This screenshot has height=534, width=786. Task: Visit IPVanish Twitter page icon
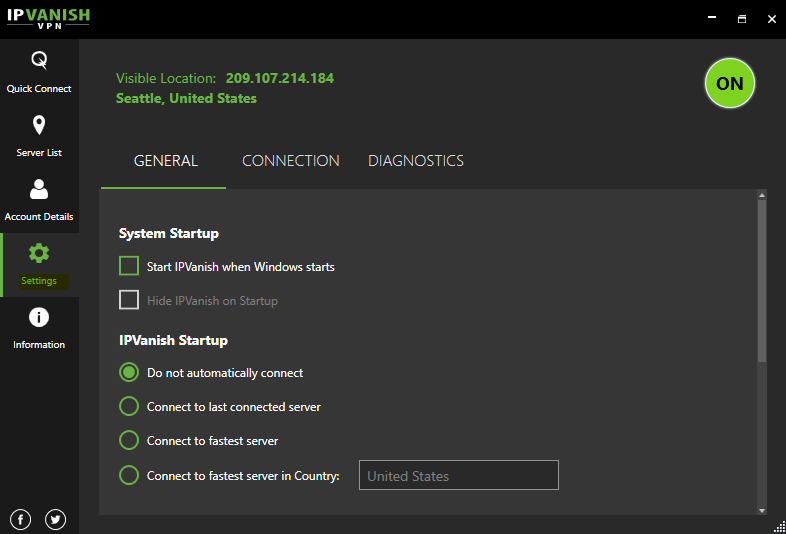(x=55, y=519)
